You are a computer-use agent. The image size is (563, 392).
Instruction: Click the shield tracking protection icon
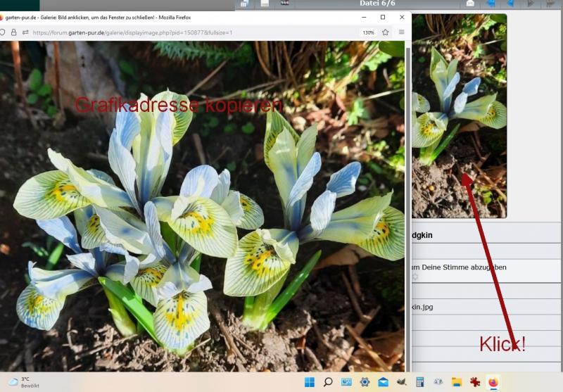pos(3,32)
